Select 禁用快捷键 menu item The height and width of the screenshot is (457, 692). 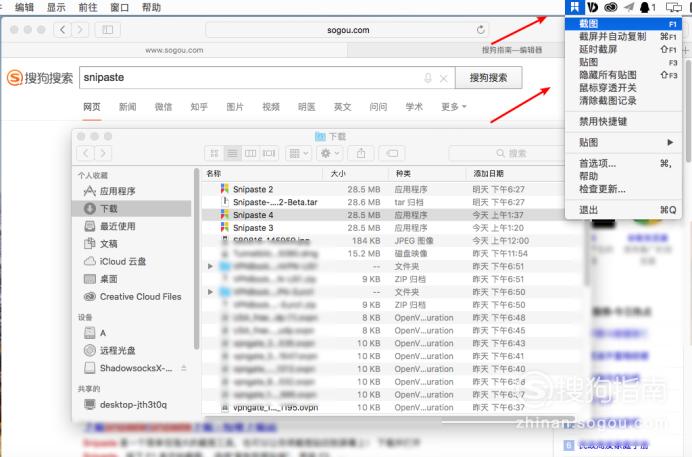coord(623,121)
